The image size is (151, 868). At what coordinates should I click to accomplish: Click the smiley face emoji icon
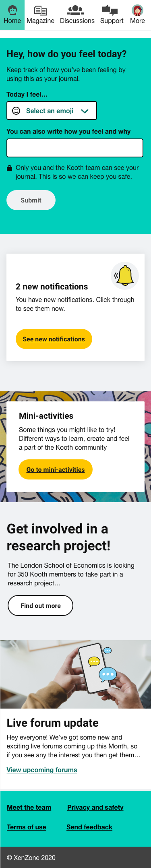click(16, 111)
